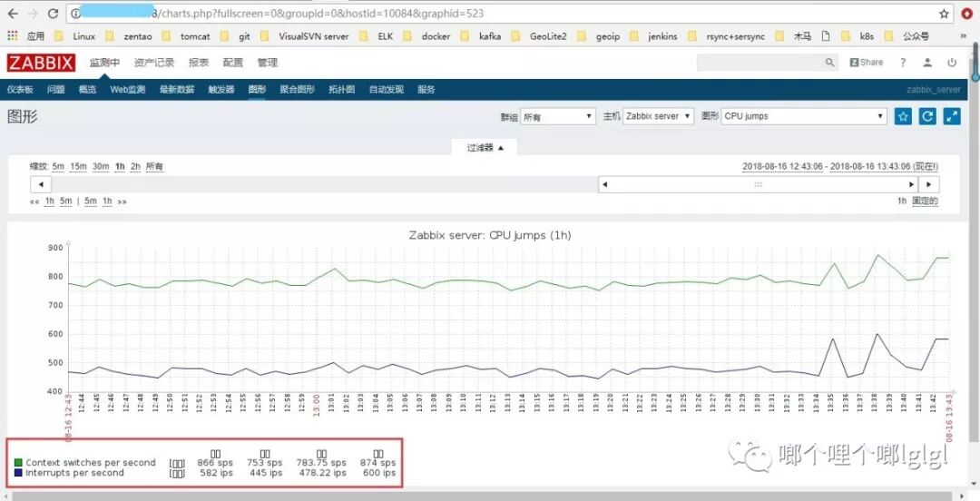Open the user profile icon
The height and width of the screenshot is (501, 980).
coord(928,63)
